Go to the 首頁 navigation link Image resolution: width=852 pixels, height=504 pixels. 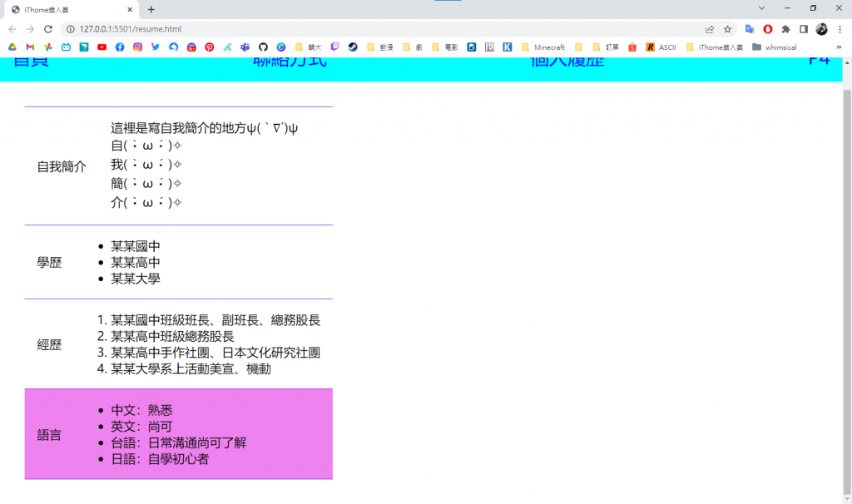pyautogui.click(x=31, y=61)
